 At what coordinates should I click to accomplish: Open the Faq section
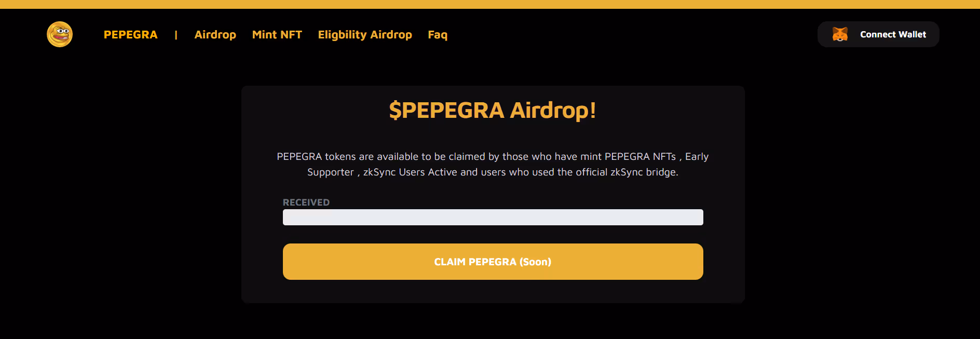(437, 35)
